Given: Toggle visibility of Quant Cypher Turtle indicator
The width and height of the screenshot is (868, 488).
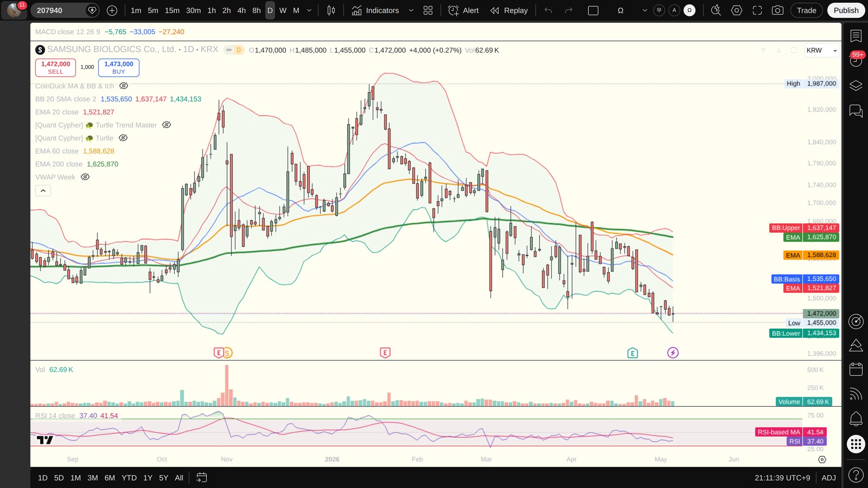Looking at the screenshot, I should pyautogui.click(x=123, y=138).
